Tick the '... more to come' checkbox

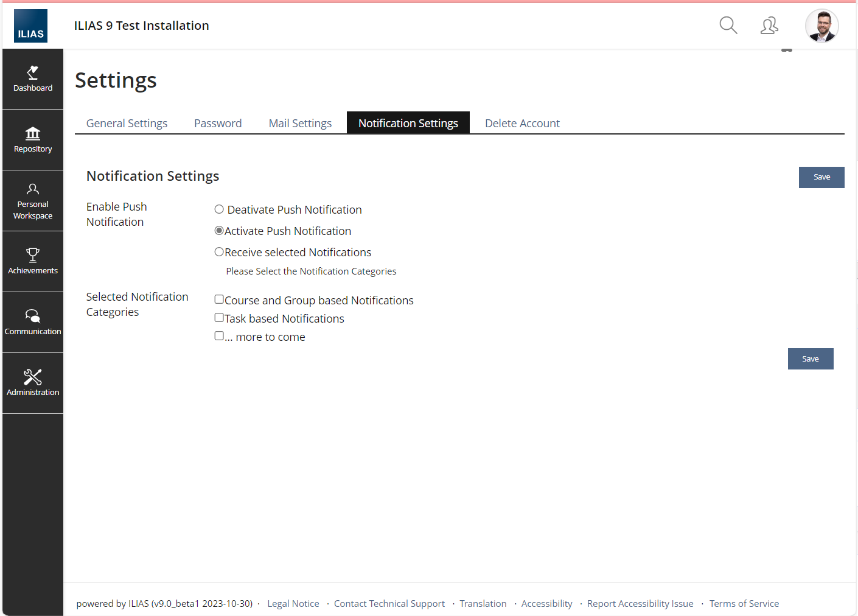coord(219,336)
